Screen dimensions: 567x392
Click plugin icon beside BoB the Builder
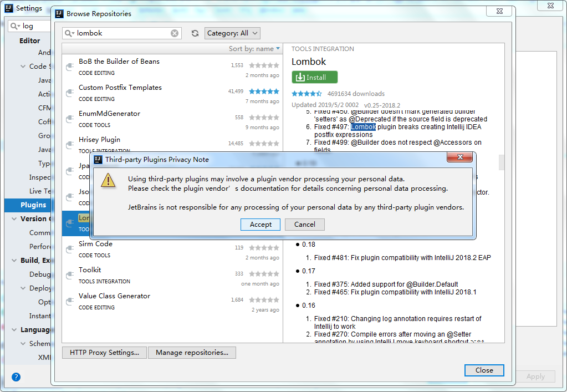70,67
